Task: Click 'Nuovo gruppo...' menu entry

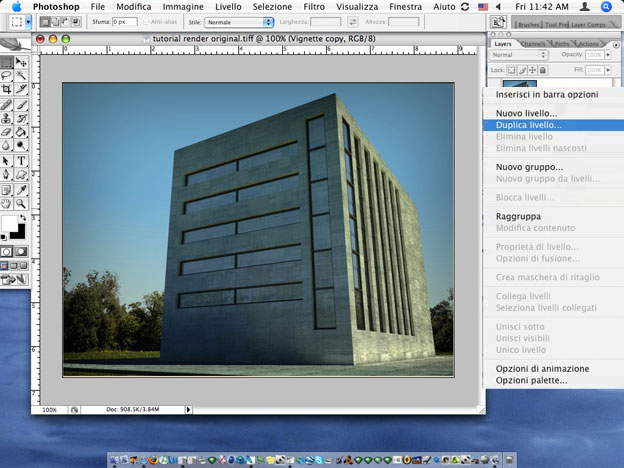Action: tap(529, 167)
